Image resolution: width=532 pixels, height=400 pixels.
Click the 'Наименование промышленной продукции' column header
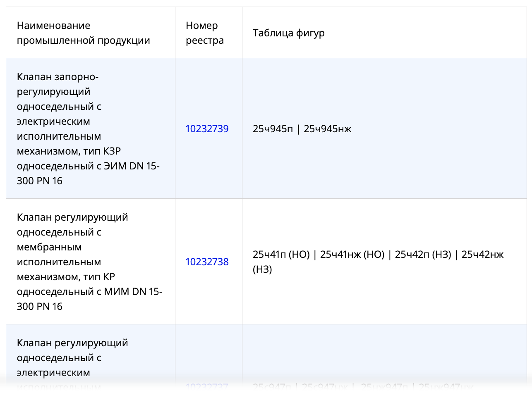pos(84,33)
